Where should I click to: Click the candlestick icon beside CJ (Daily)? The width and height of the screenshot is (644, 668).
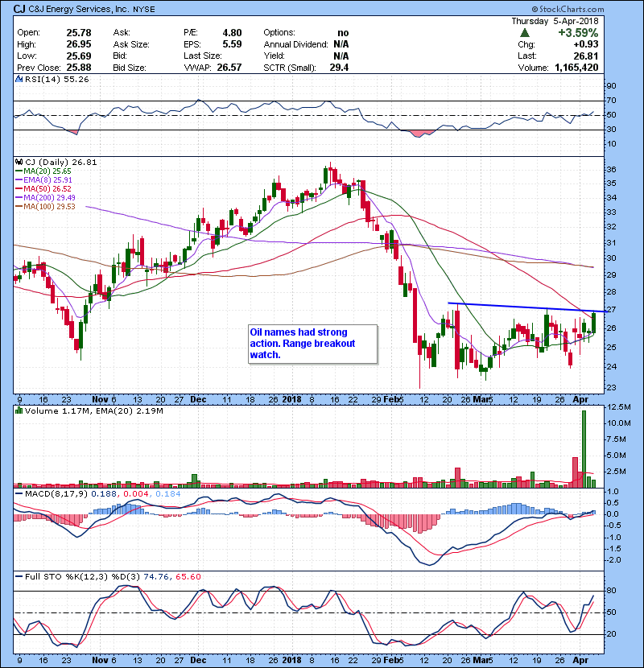[19, 163]
